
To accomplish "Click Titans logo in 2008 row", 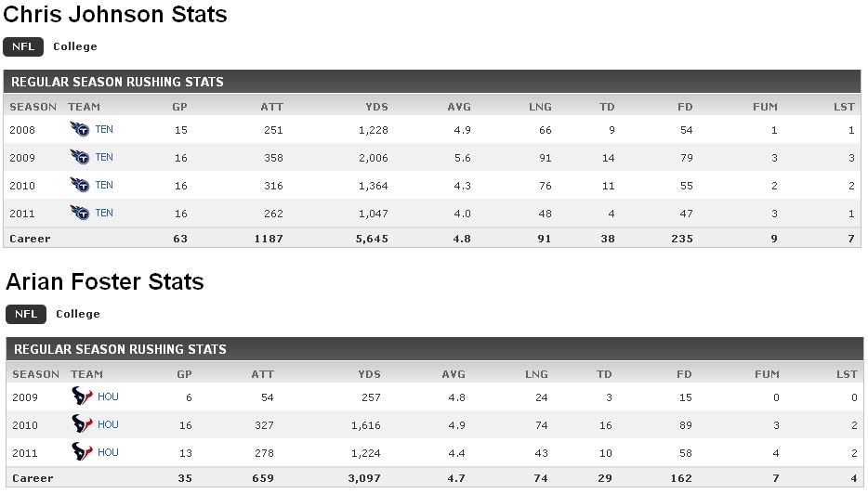I will (x=80, y=130).
